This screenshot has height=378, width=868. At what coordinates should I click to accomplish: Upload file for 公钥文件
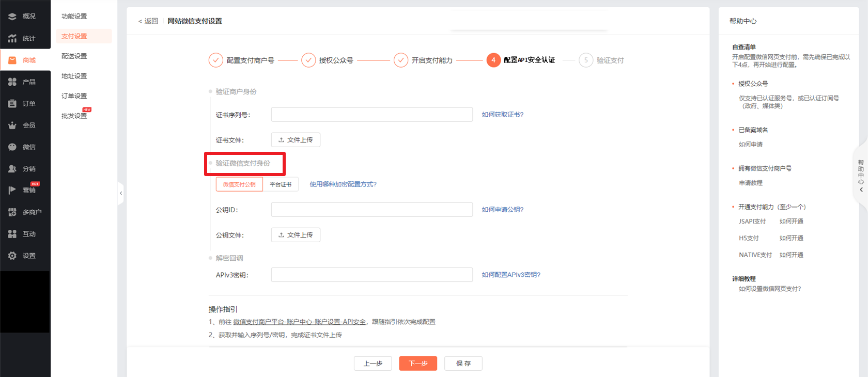(x=296, y=235)
